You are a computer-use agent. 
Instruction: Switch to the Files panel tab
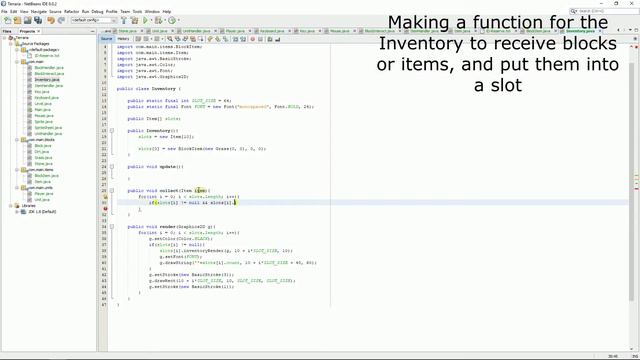click(7, 31)
